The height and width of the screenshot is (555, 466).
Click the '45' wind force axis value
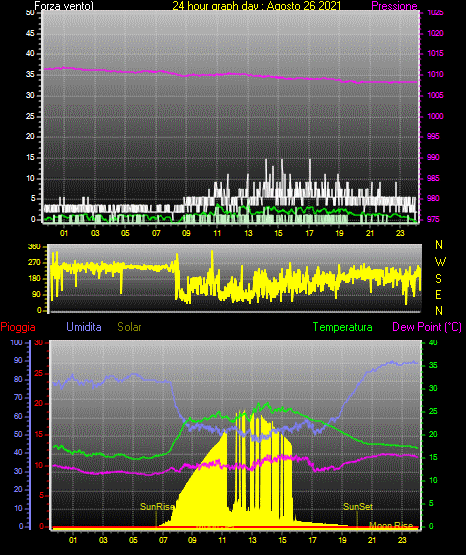(30, 33)
